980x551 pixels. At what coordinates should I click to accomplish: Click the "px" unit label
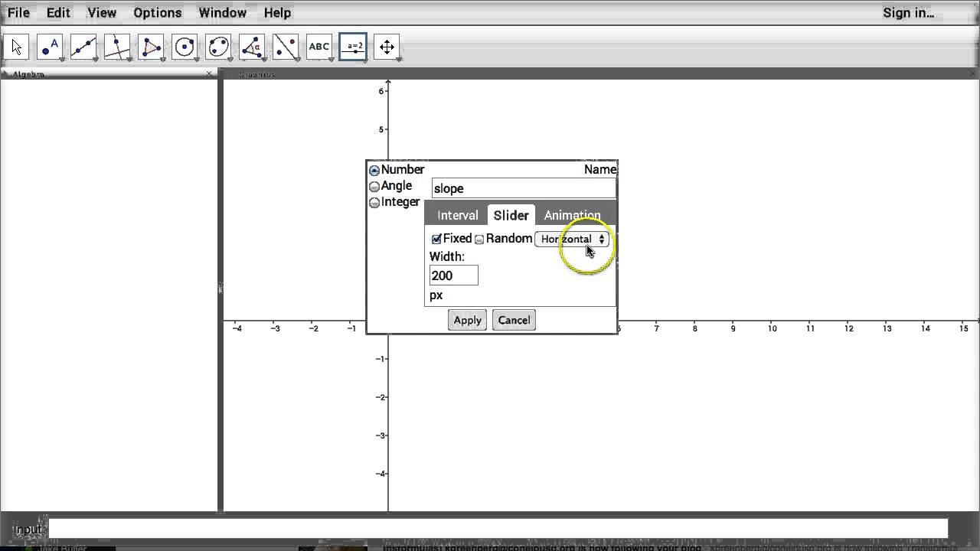click(436, 295)
